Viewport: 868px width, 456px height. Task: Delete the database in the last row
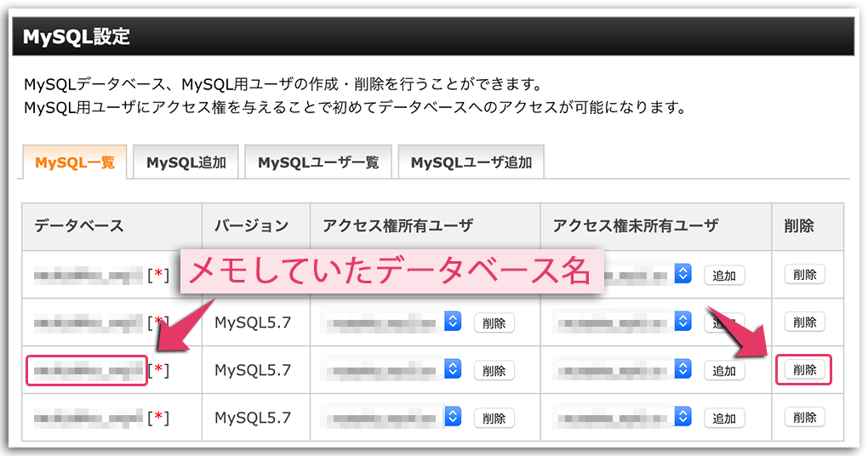click(804, 417)
